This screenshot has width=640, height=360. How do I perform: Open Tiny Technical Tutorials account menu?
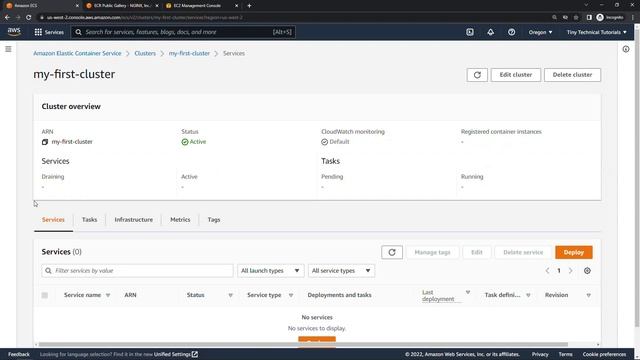[596, 32]
